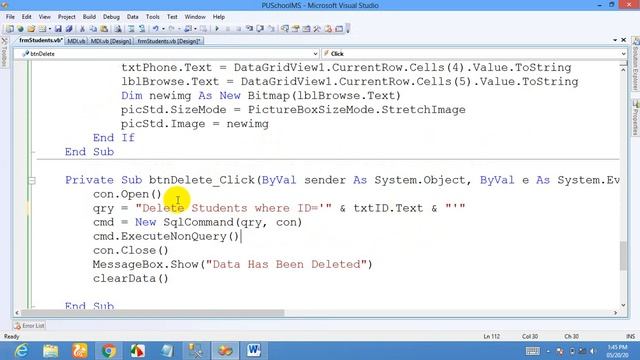Open the Tools menu
This screenshot has height=360, width=640.
click(x=153, y=17)
